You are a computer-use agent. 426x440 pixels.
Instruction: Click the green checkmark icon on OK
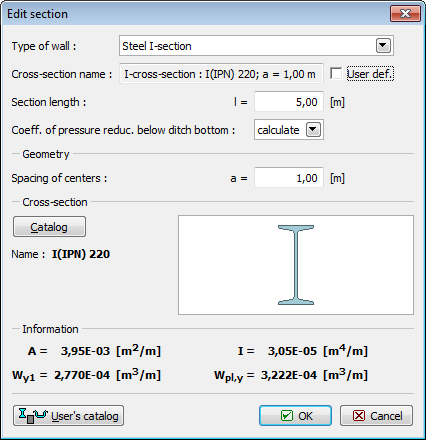[x=286, y=416]
